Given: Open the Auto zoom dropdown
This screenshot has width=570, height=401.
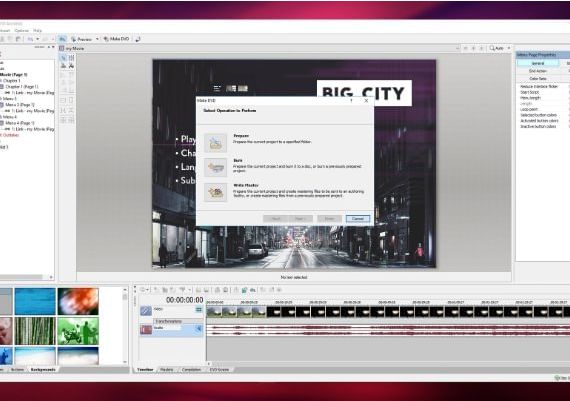Looking at the screenshot, I should [509, 48].
